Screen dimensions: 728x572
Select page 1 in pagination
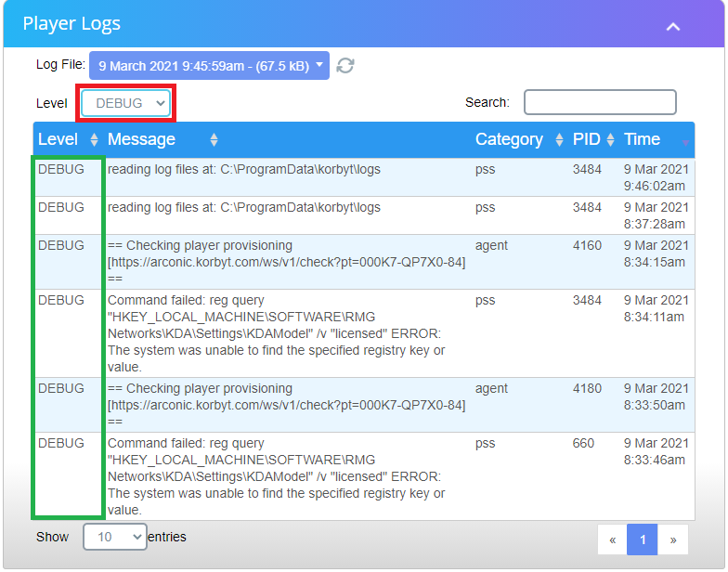[643, 539]
